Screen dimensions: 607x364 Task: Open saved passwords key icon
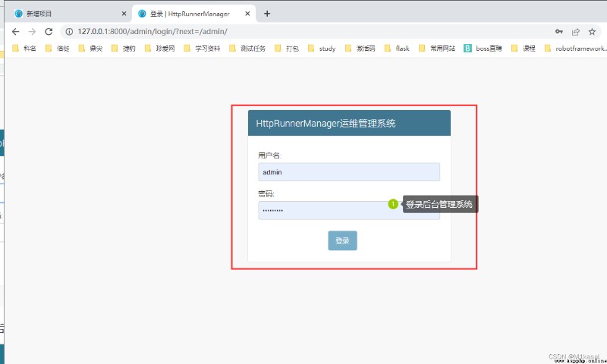[559, 32]
